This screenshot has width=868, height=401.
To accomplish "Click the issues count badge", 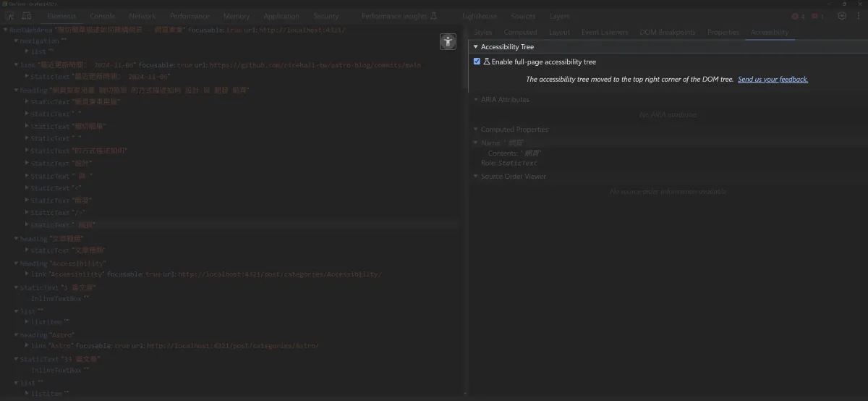I will [817, 16].
